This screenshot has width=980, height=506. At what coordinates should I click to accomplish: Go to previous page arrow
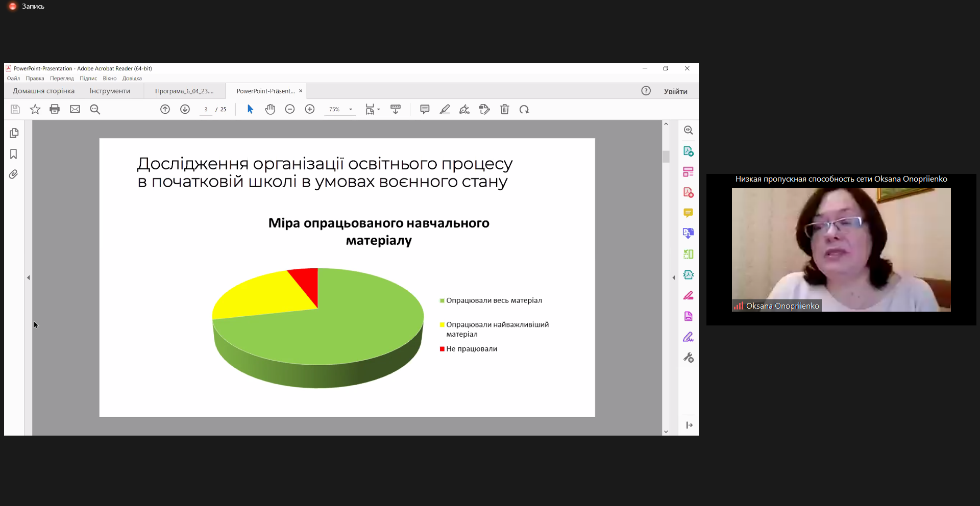pos(165,109)
